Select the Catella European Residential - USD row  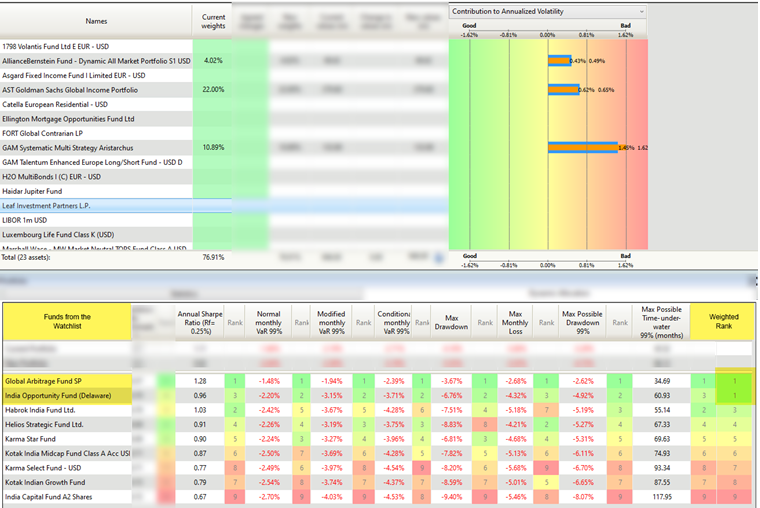96,105
